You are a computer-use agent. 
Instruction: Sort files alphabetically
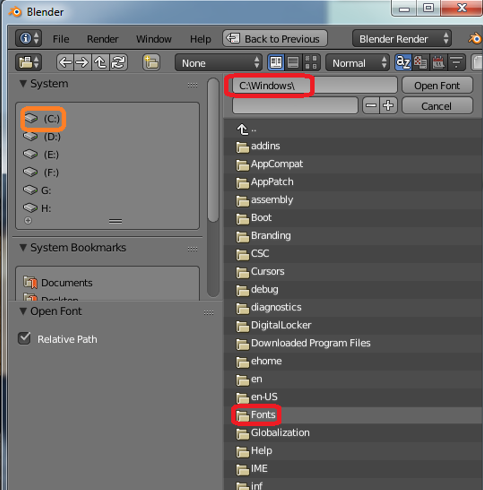tap(403, 62)
